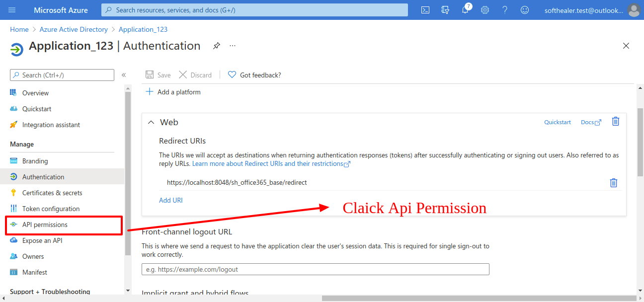This screenshot has height=302, width=644.
Task: Delete the localhost redirect URI trash icon
Action: [614, 183]
